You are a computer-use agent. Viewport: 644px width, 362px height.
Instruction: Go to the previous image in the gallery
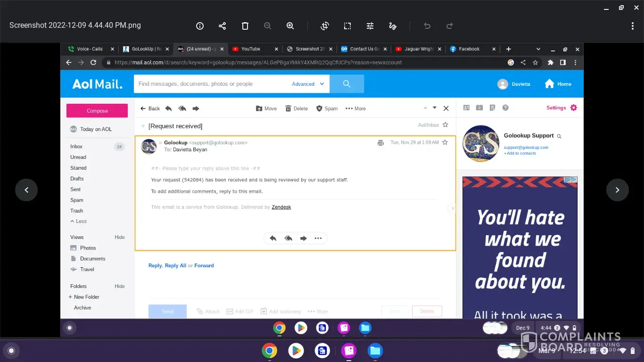[26, 190]
